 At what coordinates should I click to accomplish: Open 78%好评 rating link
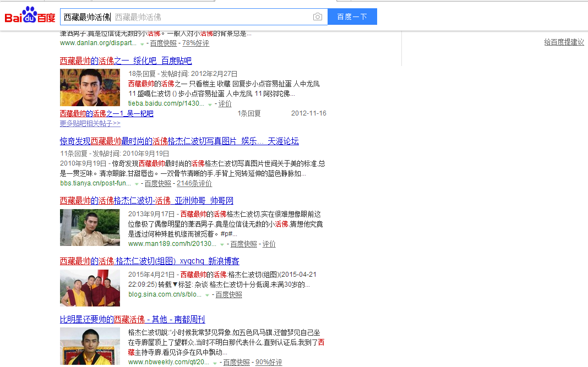tap(195, 43)
